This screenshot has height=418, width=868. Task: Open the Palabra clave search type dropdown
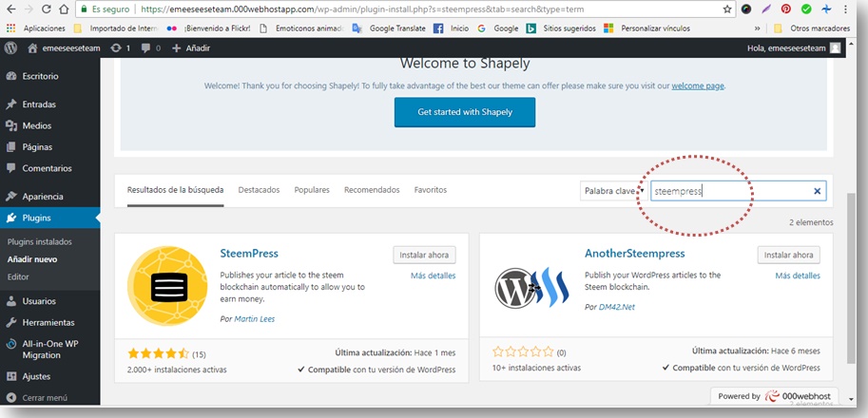point(614,191)
